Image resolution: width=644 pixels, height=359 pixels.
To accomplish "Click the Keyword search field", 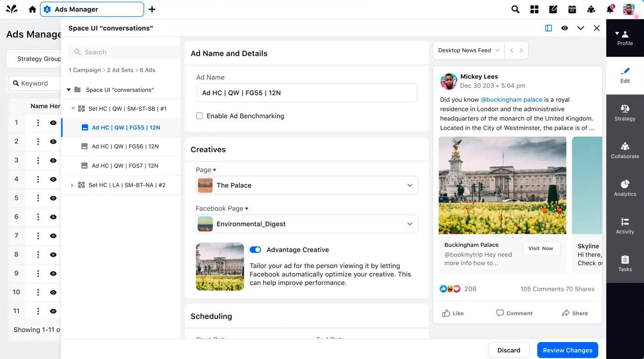I will (x=35, y=83).
